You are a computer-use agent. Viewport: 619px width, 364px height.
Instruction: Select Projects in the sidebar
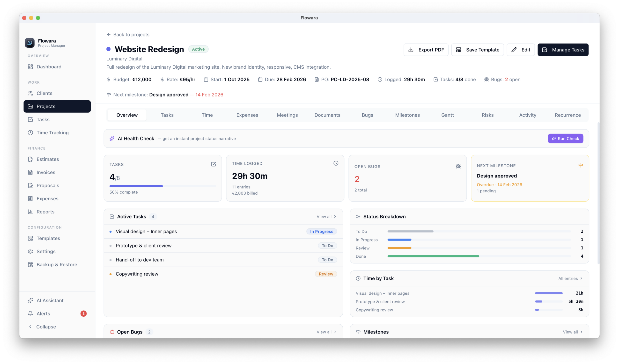coord(57,106)
